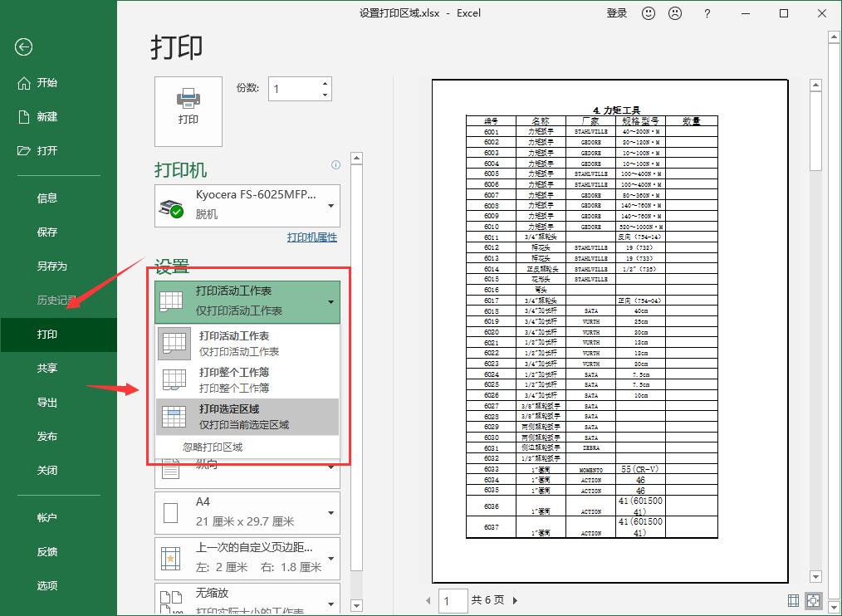Toggle zoom-to-page view in the corner
Viewport: 842px width, 616px height.
coord(813,599)
